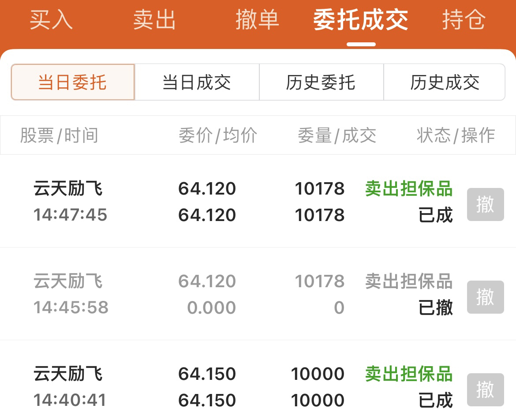Click the 状态/操作 column header
The height and width of the screenshot is (420, 516).
[456, 135]
